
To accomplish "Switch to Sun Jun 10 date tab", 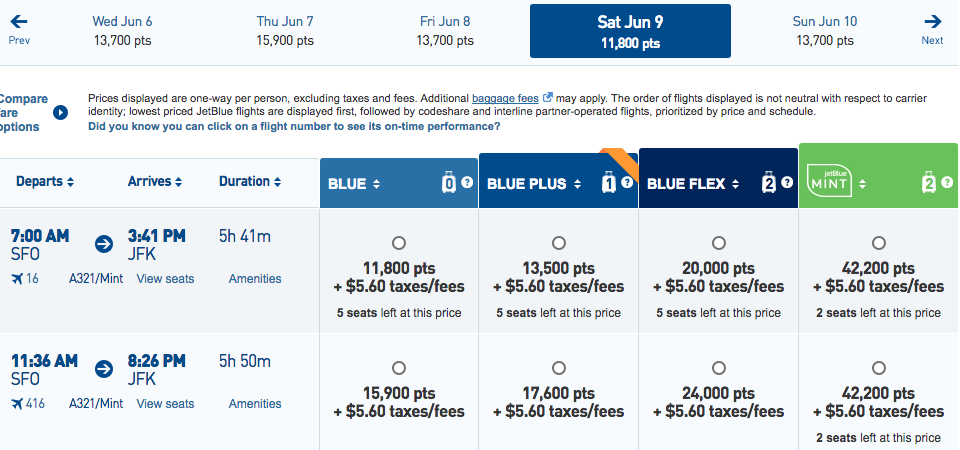I will 823,30.
